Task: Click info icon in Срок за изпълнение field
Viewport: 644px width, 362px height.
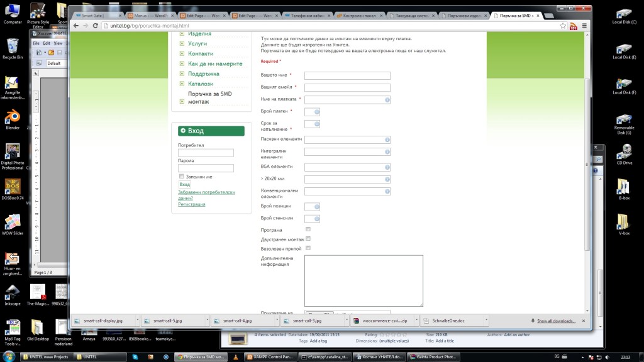Action: pyautogui.click(x=317, y=124)
